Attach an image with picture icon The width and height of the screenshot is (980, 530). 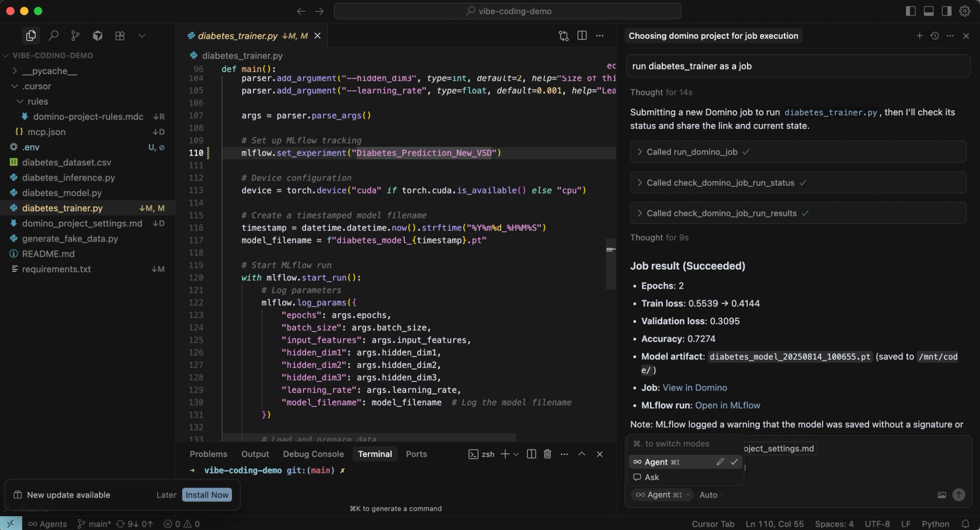(942, 495)
